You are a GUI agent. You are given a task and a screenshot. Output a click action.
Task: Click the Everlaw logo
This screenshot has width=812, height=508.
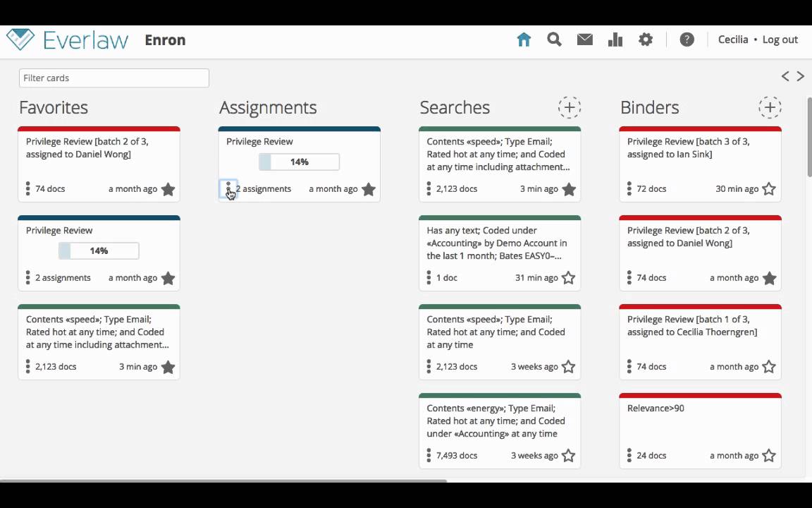68,40
